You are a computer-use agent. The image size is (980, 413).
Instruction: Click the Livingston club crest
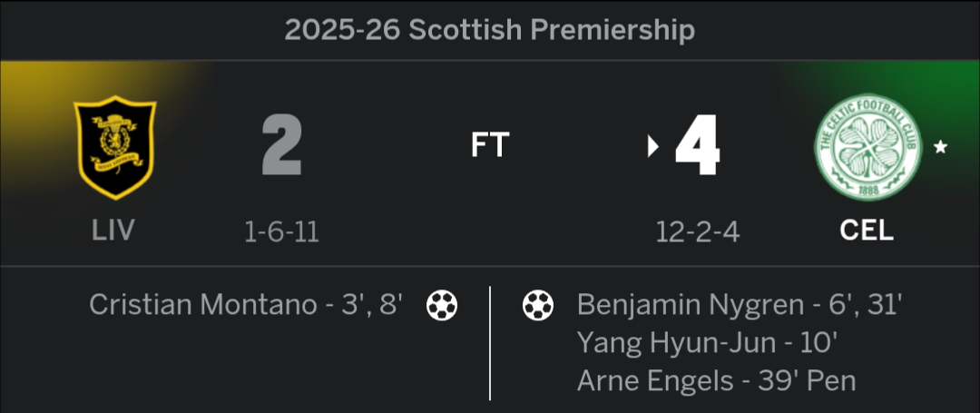114,147
